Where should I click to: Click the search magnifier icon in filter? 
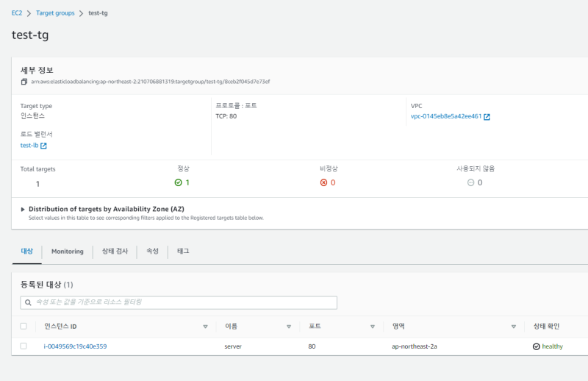pyautogui.click(x=29, y=302)
